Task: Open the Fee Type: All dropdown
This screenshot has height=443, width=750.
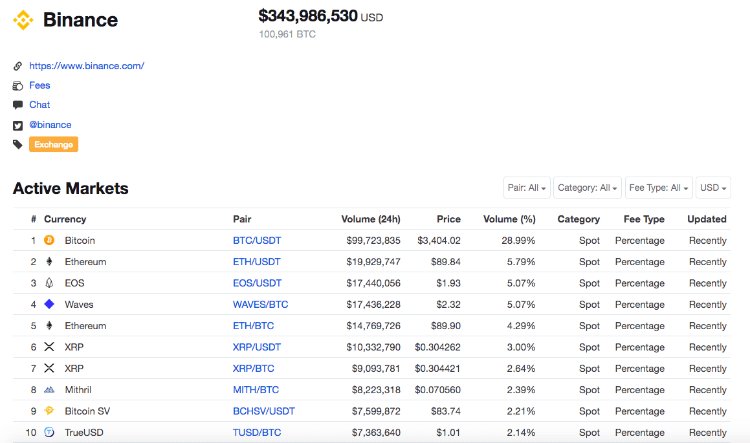Action: (x=659, y=188)
